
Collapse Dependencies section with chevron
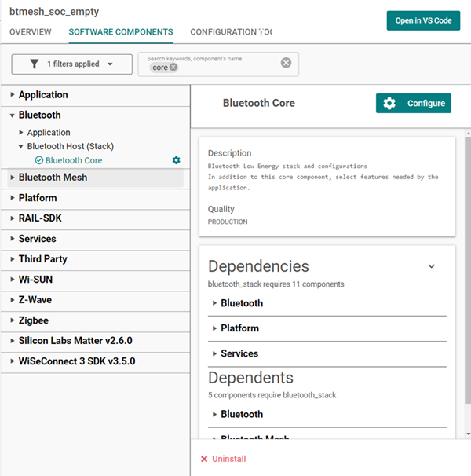click(x=431, y=266)
